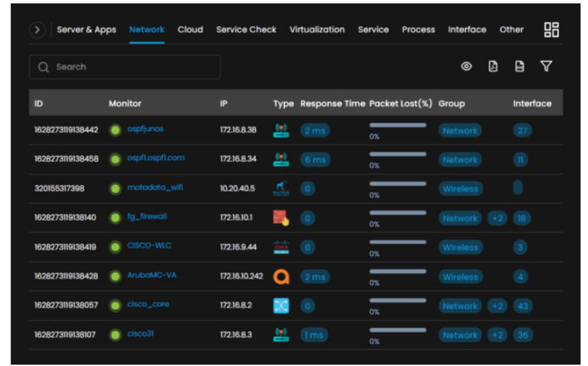Click the firewall type icon for fg_firewall
Viewport: 588px width, 366px height.
coord(281,218)
